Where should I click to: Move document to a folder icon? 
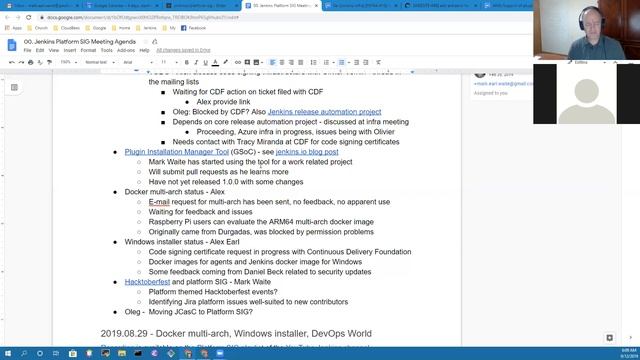point(155,42)
